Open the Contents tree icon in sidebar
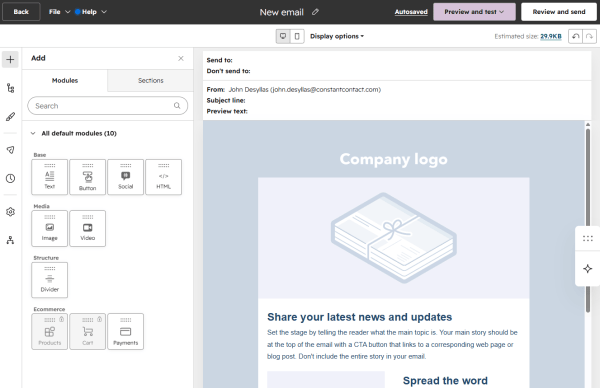 (10, 88)
